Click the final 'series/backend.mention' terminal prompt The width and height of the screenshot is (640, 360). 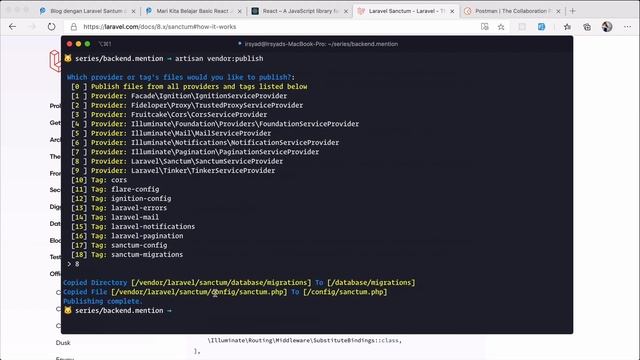tap(119, 311)
